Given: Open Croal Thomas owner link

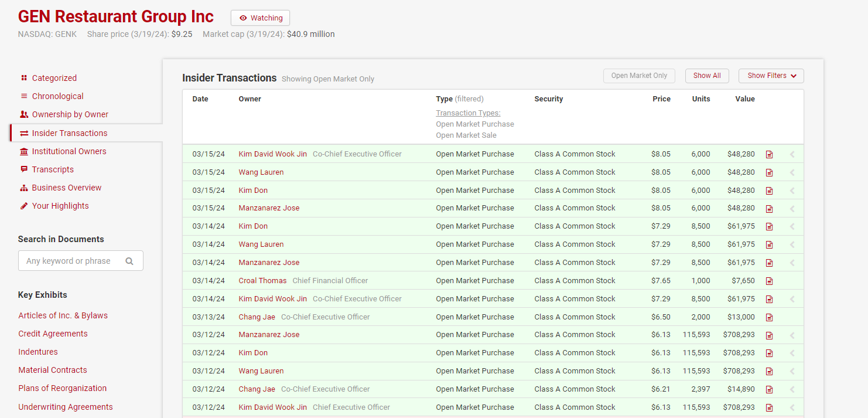Looking at the screenshot, I should (263, 281).
